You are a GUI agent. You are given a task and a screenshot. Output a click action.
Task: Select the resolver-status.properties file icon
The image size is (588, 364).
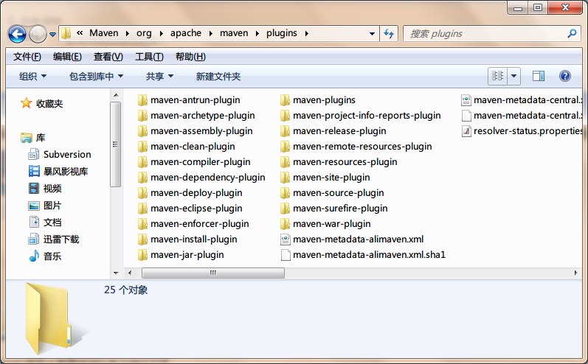[x=466, y=131]
